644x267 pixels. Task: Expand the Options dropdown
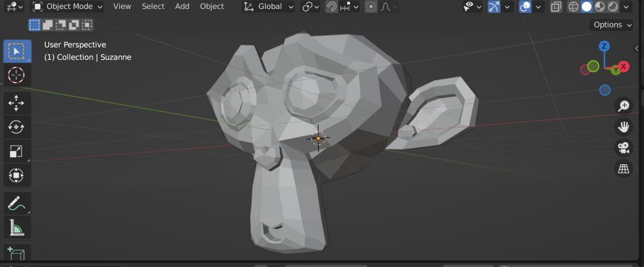[x=612, y=24]
